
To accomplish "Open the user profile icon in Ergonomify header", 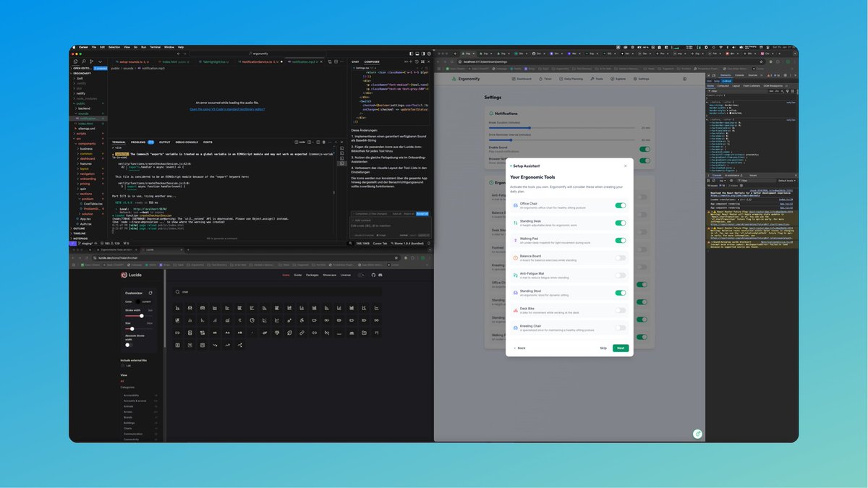I will pos(684,79).
